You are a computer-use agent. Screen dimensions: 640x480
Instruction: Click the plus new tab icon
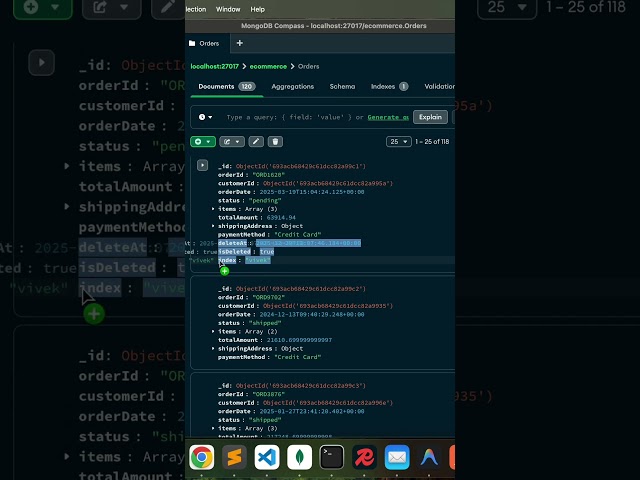[x=240, y=43]
